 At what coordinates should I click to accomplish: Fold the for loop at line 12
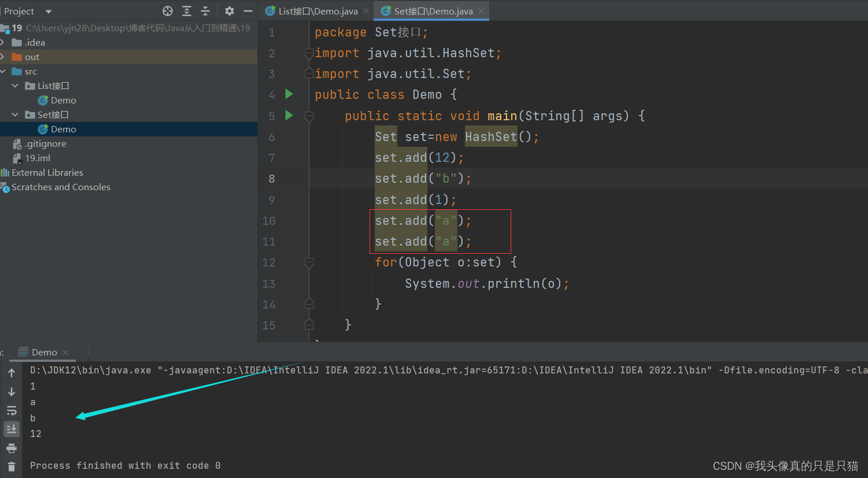[309, 262]
